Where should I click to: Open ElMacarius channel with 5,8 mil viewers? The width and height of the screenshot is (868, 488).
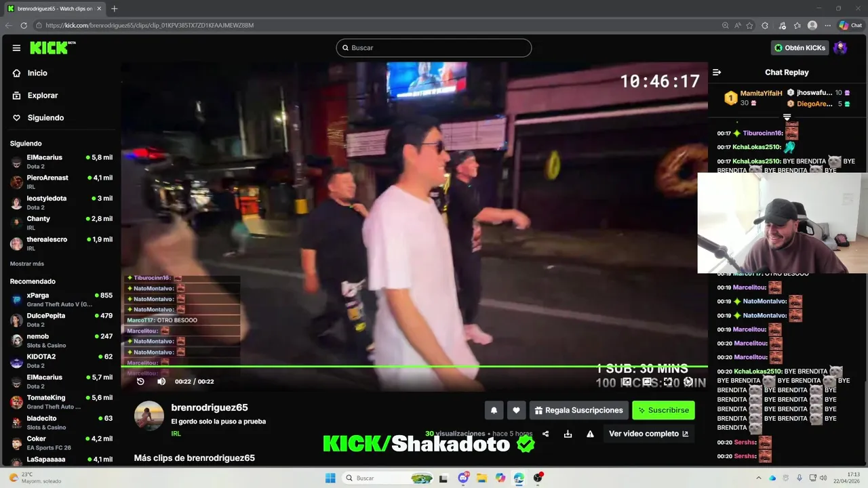coord(61,161)
